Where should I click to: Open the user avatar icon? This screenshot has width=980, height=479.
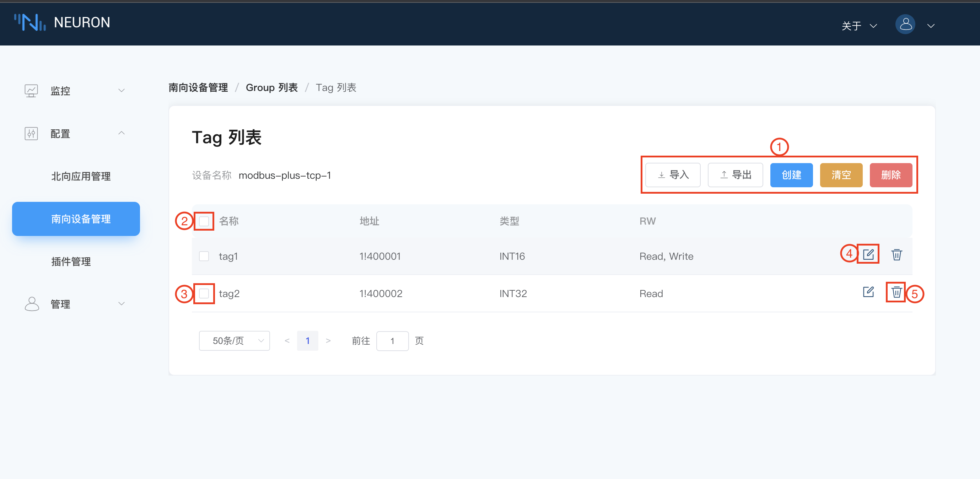[x=905, y=25]
